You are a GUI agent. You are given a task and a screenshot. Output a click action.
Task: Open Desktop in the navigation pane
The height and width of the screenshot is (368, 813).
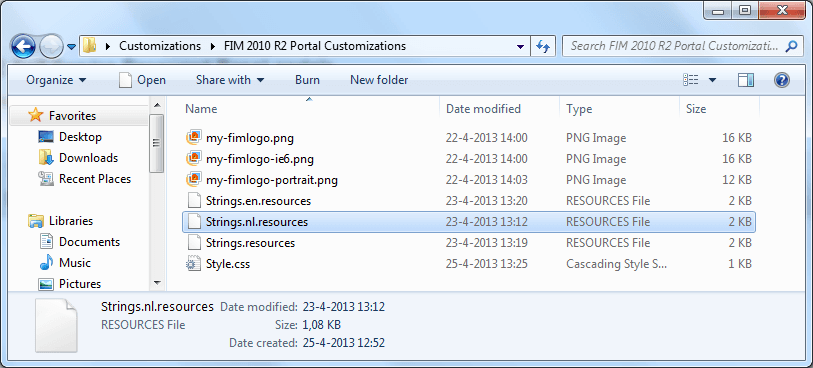click(80, 137)
